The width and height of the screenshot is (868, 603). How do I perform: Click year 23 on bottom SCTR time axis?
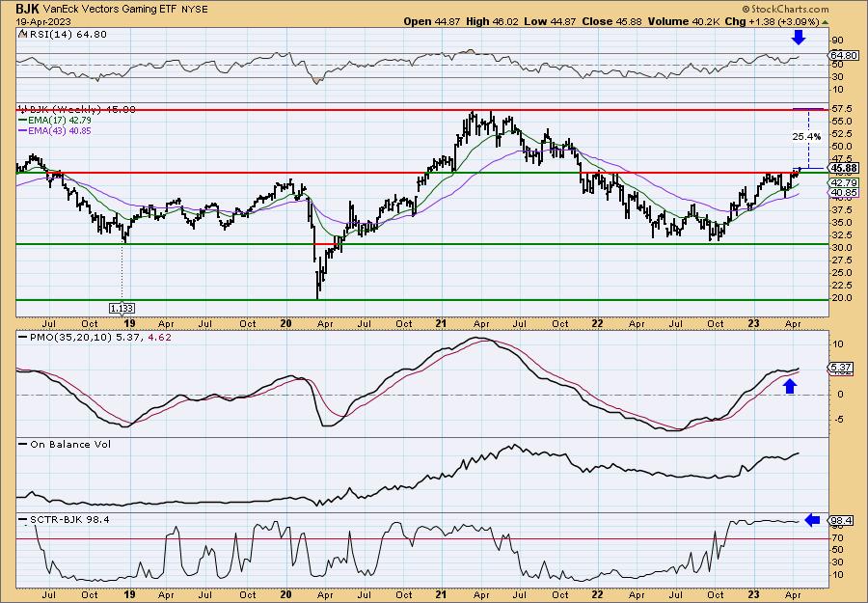[756, 595]
